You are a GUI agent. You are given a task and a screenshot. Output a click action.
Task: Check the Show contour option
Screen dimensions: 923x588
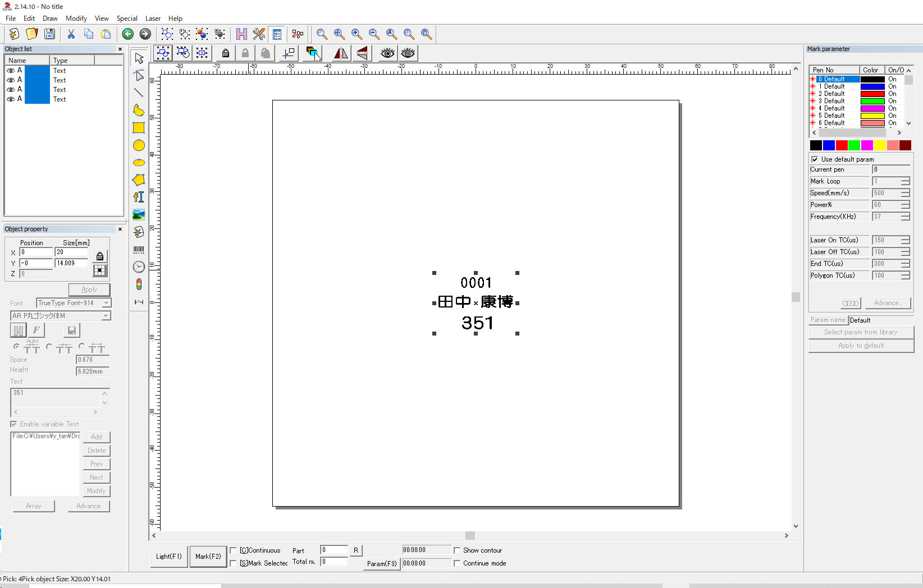[457, 550]
